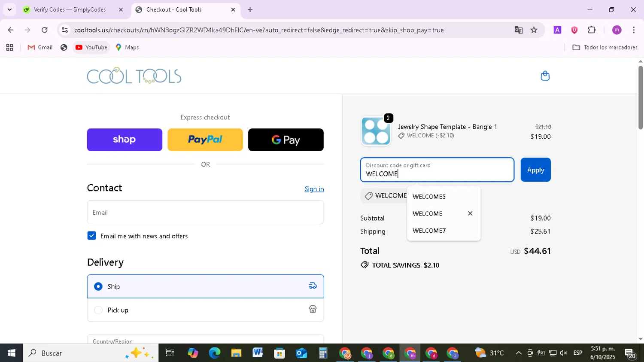
Task: Select the Checkout - Cool Tools tab
Action: pos(185,9)
